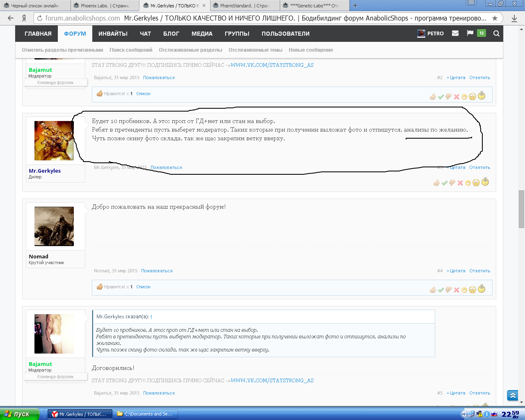Click the alerts flag icon
This screenshot has width=525, height=420.
470,33
